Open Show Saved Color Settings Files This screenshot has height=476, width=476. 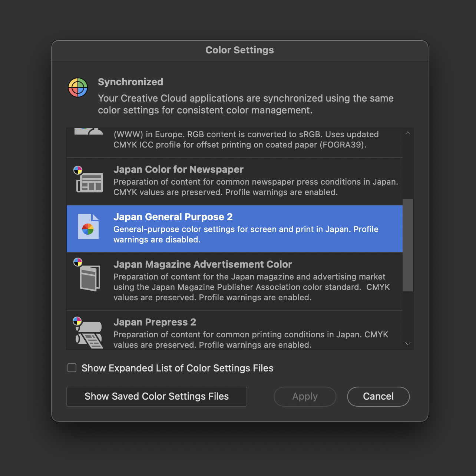tap(157, 397)
